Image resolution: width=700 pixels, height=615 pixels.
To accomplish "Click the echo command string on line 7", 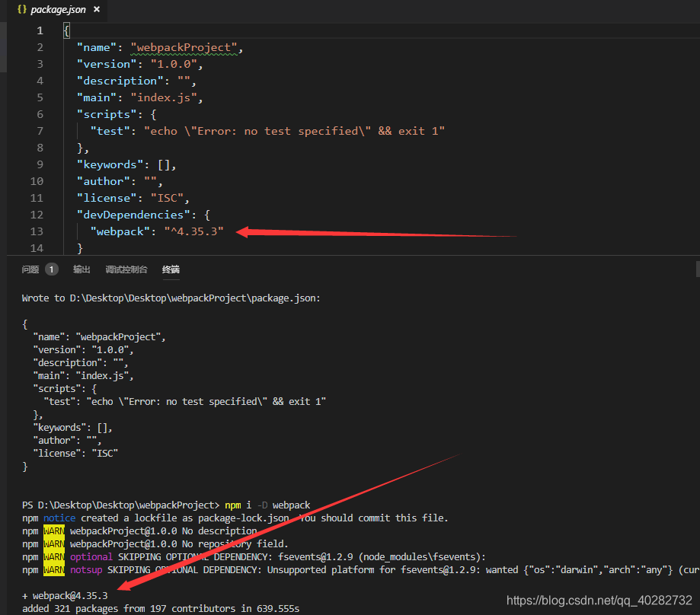I will (x=295, y=131).
